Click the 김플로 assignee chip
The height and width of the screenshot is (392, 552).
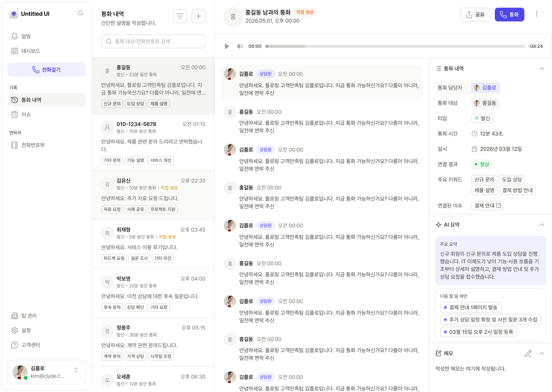485,88
